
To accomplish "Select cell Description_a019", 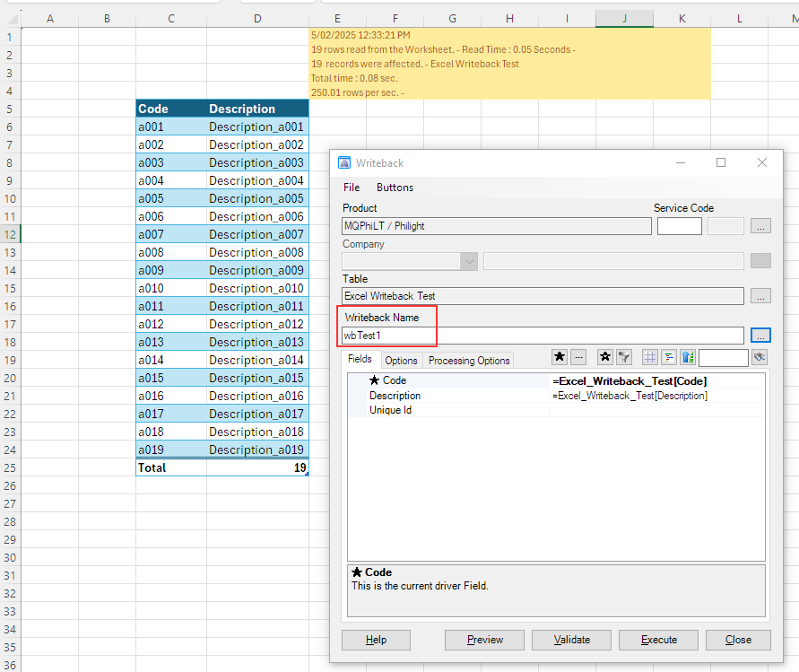I will 257,449.
